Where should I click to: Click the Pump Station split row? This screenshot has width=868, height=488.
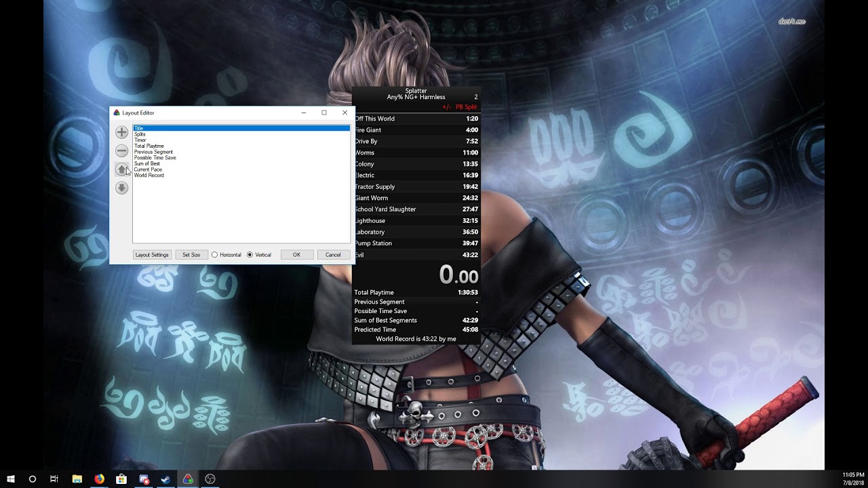point(416,243)
